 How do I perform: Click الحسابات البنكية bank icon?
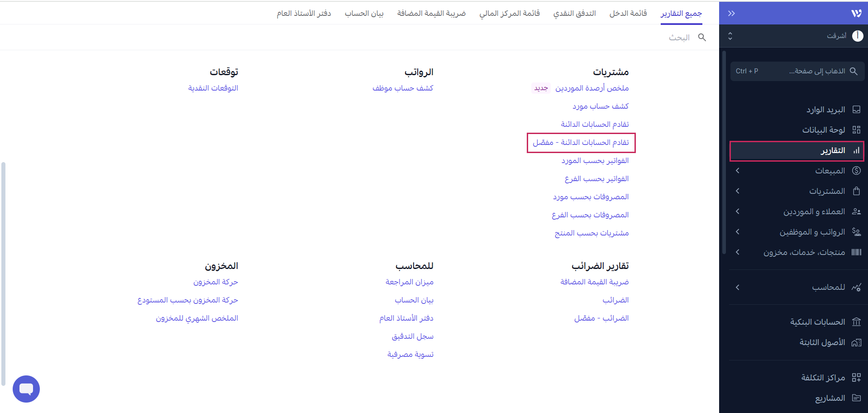(x=856, y=322)
